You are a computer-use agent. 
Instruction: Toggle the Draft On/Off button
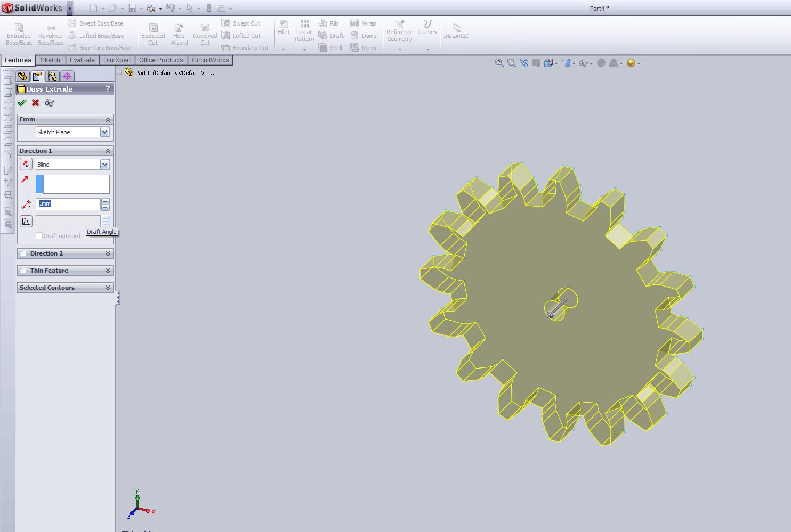pos(26,221)
